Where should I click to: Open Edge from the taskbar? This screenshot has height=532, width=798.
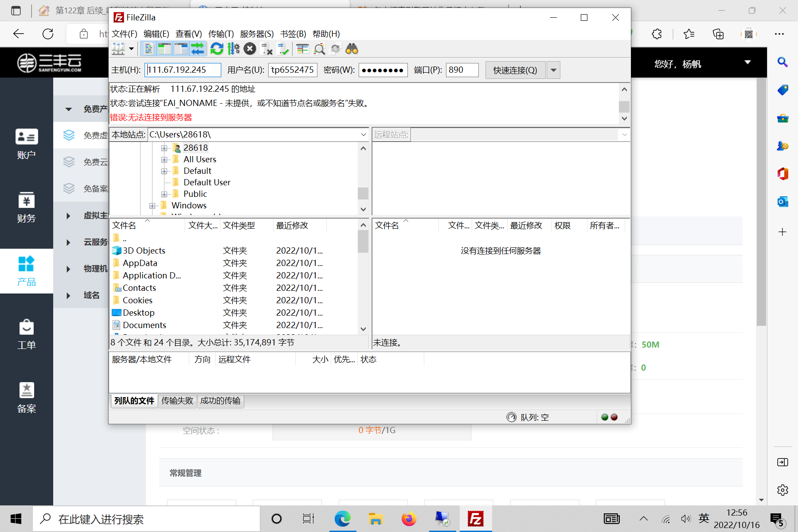[x=342, y=519]
